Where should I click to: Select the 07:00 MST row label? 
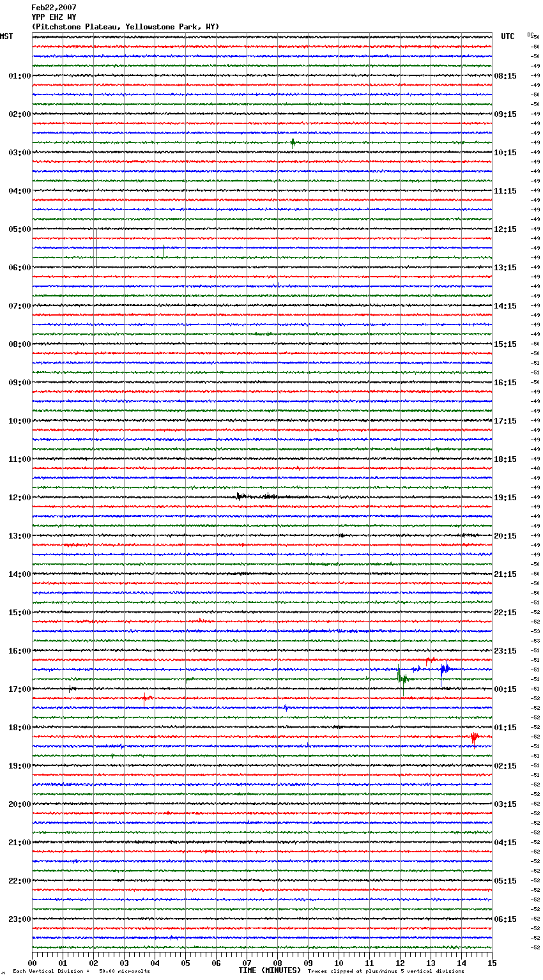point(19,306)
